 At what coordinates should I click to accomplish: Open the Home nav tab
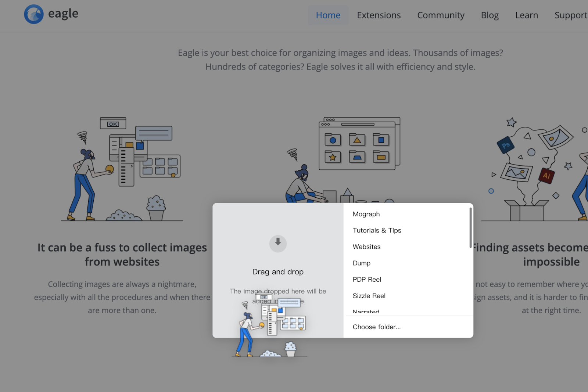(x=328, y=15)
